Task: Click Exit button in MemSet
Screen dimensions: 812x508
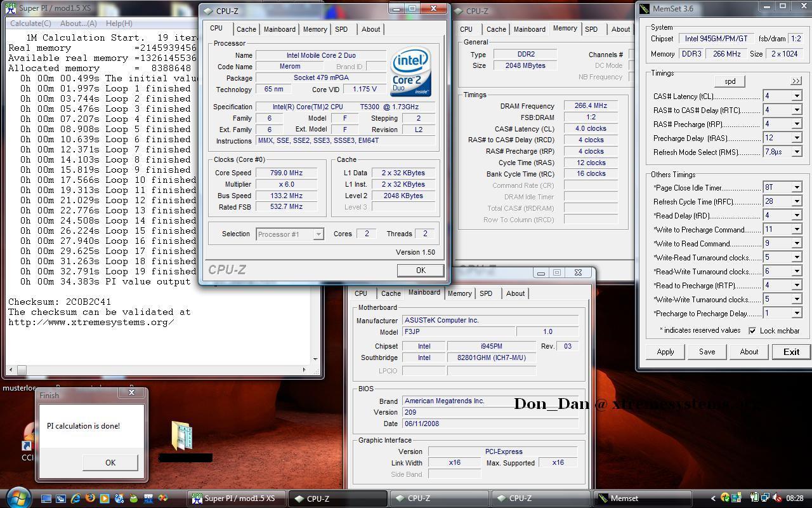Action: pos(791,352)
